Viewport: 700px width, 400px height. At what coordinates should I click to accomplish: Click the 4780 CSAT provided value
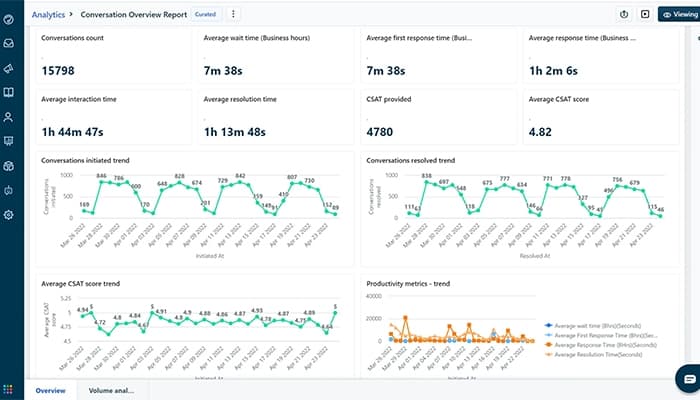tap(379, 132)
